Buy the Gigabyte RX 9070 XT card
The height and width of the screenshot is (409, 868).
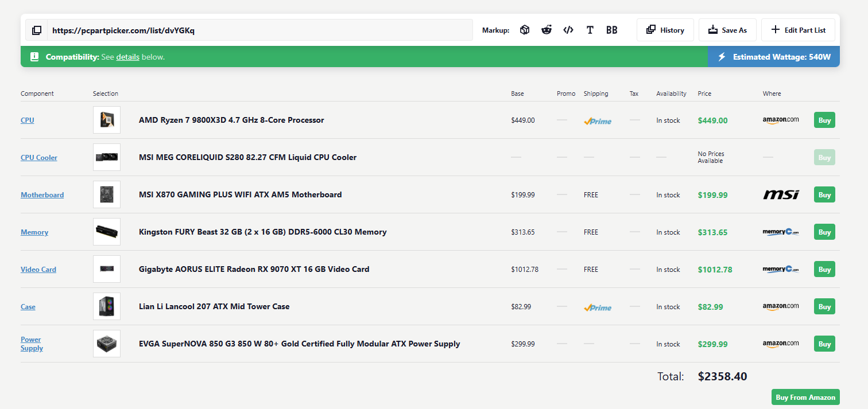pyautogui.click(x=824, y=269)
